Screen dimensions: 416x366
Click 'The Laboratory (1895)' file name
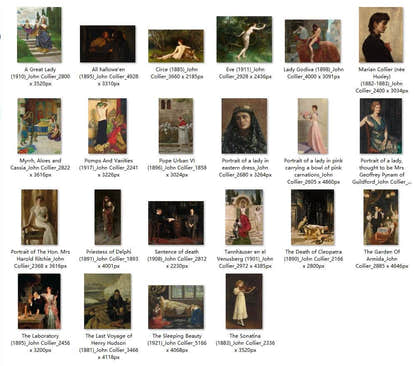(40, 343)
